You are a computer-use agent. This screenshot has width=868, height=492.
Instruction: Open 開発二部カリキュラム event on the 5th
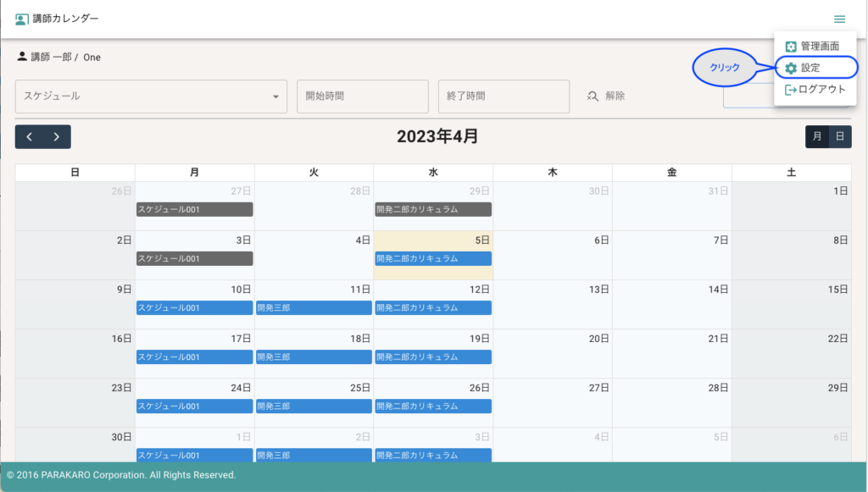pos(433,258)
